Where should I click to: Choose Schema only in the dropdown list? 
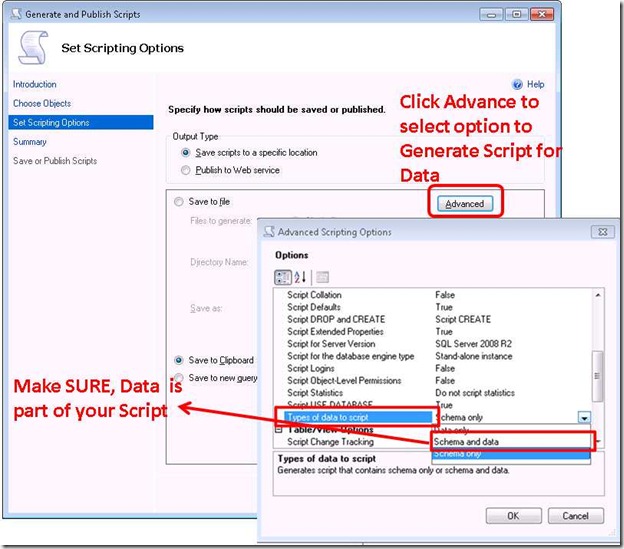511,454
